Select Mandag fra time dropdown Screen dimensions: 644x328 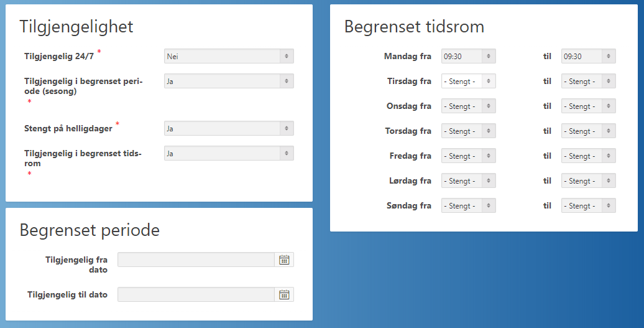click(x=469, y=56)
